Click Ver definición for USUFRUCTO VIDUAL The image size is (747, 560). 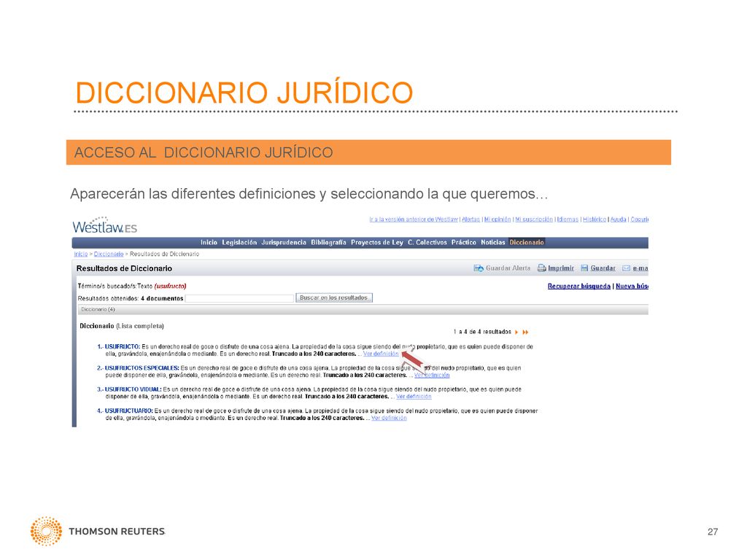pos(414,397)
